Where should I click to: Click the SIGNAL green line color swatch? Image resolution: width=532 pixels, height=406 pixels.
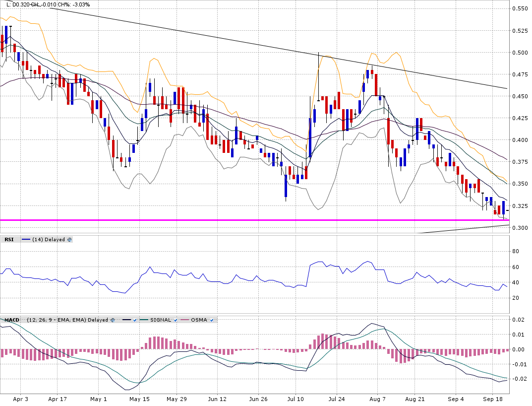144,320
